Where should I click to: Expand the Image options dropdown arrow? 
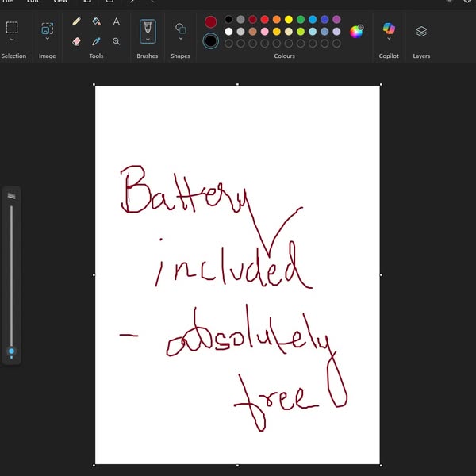tap(47, 39)
